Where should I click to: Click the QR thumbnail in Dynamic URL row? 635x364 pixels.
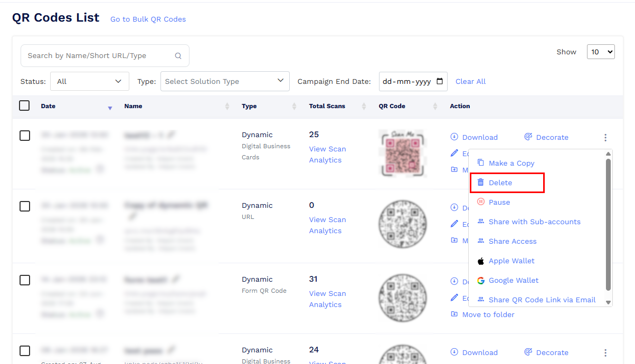point(402,224)
